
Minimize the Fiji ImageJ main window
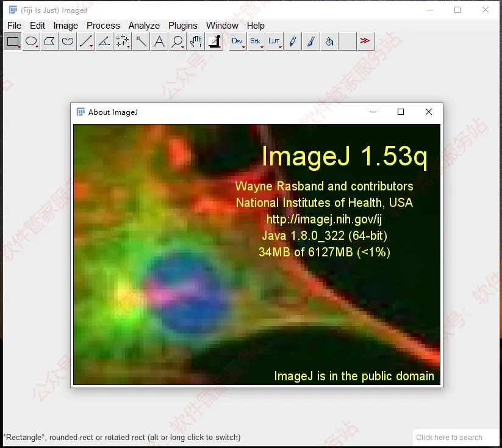pyautogui.click(x=430, y=10)
